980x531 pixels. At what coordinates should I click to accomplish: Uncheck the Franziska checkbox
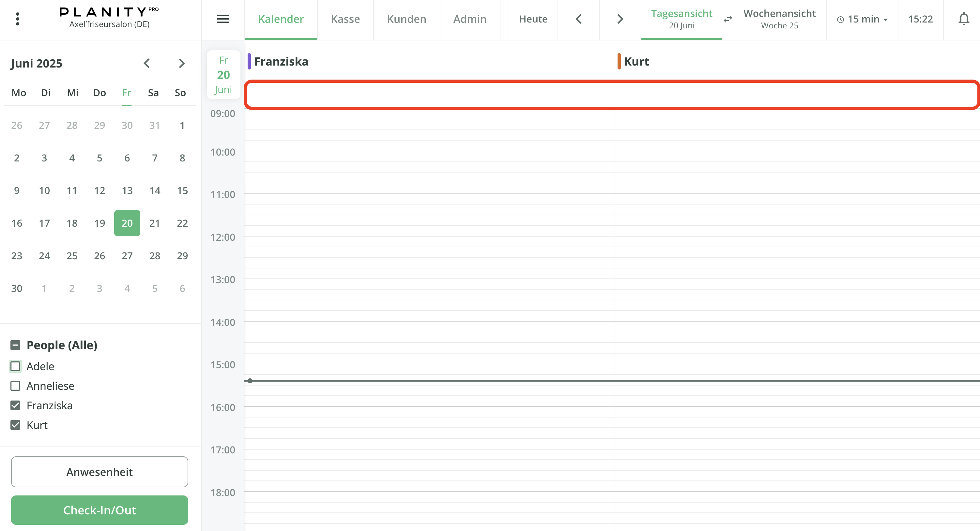tap(15, 405)
